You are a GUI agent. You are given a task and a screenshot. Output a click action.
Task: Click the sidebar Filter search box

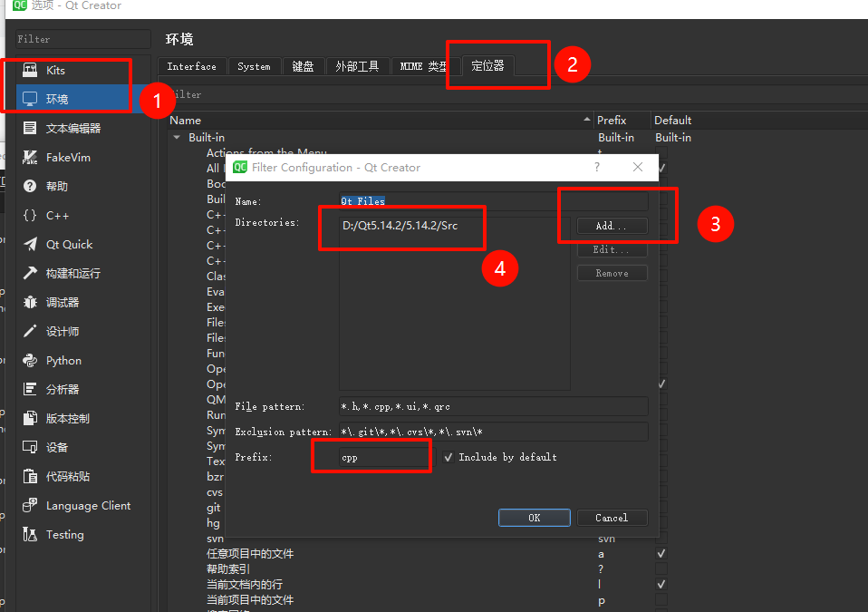[x=83, y=39]
